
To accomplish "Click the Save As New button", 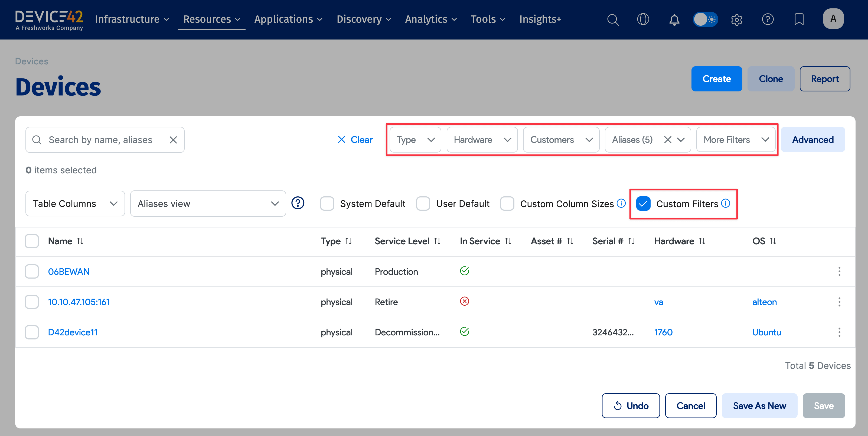I will point(759,406).
